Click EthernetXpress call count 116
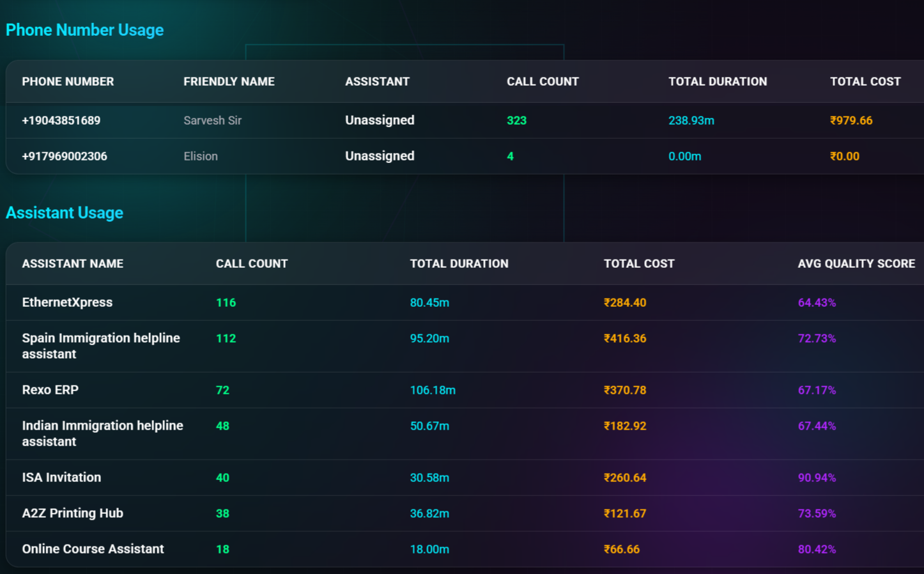The image size is (924, 574). click(x=226, y=302)
